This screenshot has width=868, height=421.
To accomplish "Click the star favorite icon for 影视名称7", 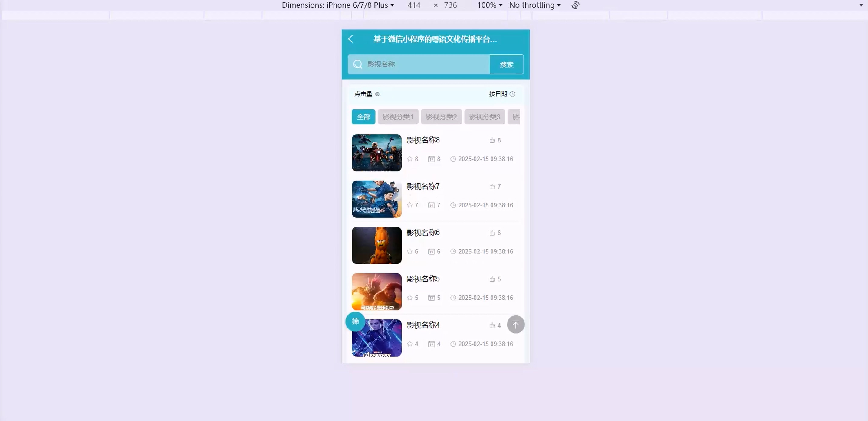I will (410, 205).
